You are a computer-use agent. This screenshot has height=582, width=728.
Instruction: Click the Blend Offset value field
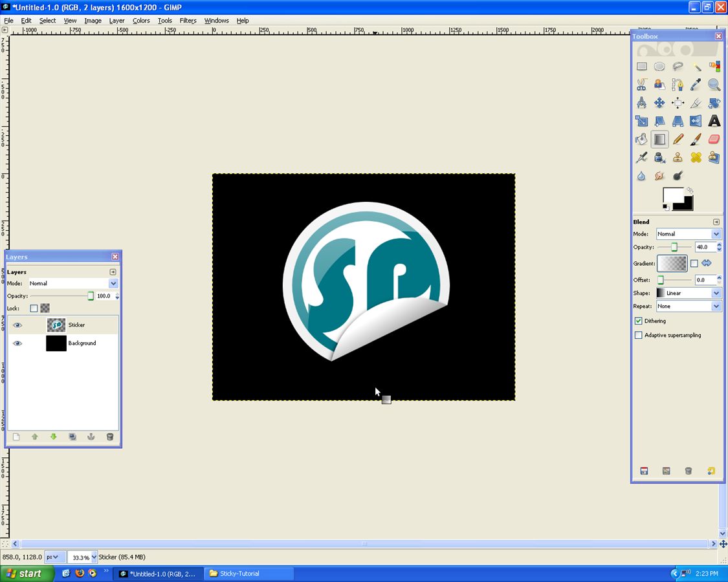click(705, 280)
